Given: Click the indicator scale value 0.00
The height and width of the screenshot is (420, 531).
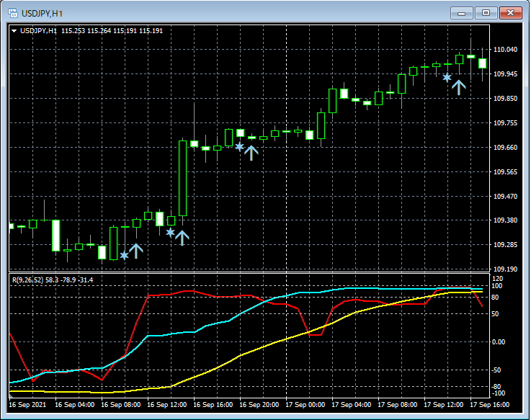Looking at the screenshot, I should (x=498, y=342).
